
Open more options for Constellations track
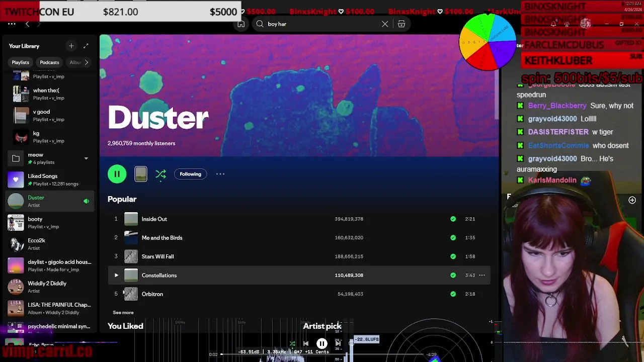pyautogui.click(x=481, y=275)
